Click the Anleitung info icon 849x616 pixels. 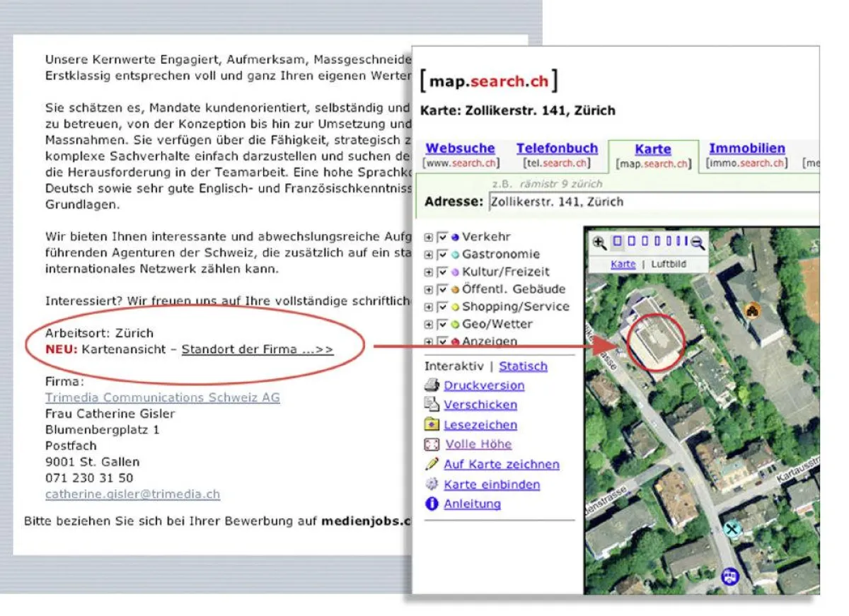431,503
